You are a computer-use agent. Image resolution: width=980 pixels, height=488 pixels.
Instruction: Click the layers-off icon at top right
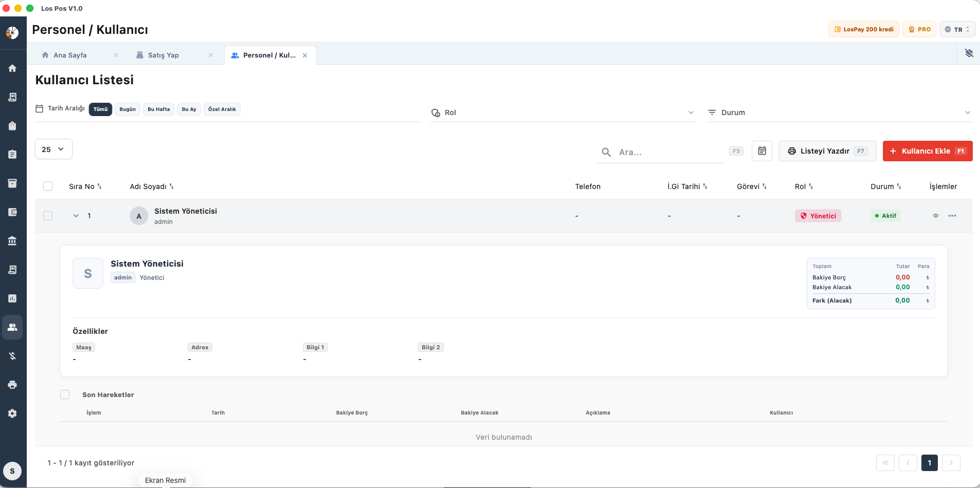click(x=969, y=53)
